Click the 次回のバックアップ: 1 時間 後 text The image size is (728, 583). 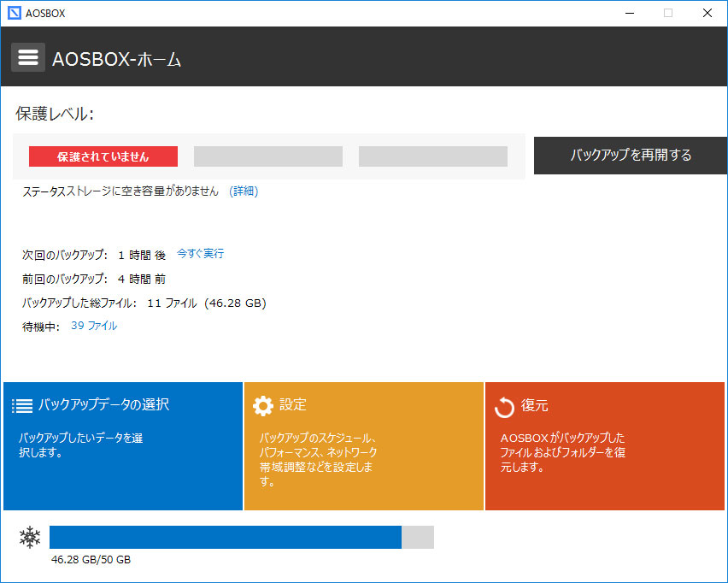pyautogui.click(x=94, y=255)
